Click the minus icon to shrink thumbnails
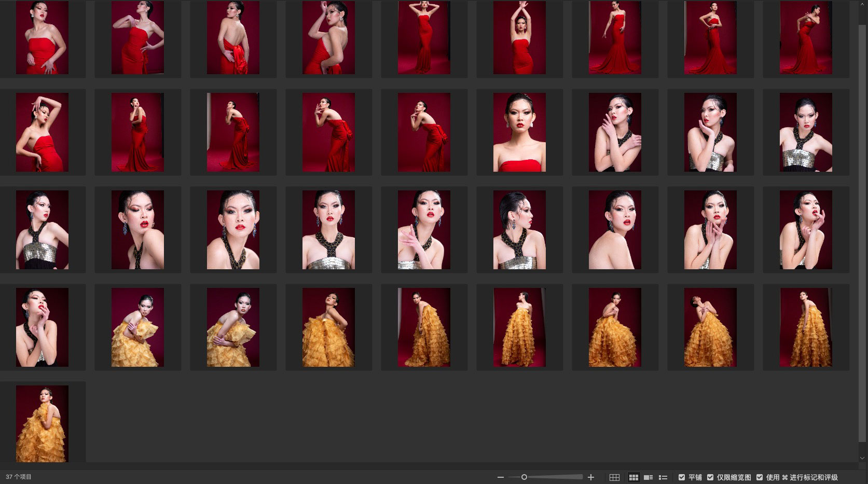This screenshot has width=868, height=484. pyautogui.click(x=500, y=477)
